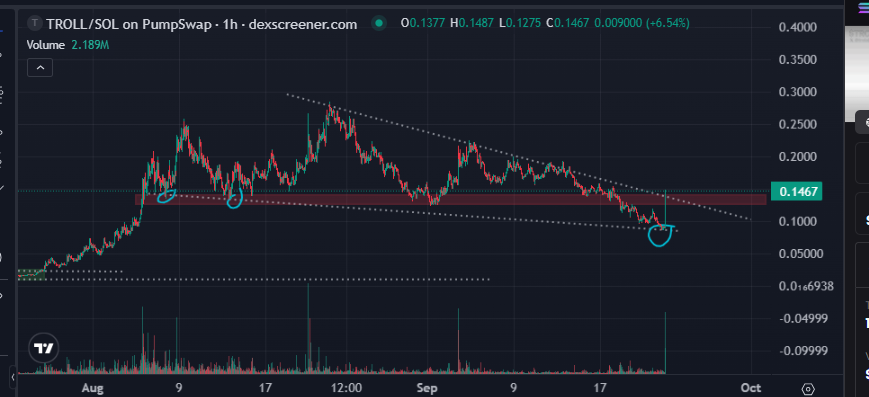Click the 0.4000 price axis label
This screenshot has height=397, width=869.
(798, 27)
